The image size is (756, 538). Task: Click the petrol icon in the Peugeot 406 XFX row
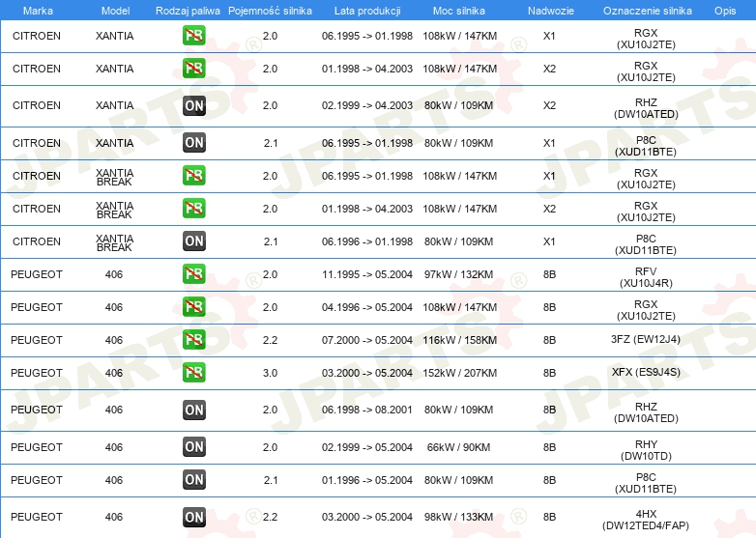[x=193, y=372]
